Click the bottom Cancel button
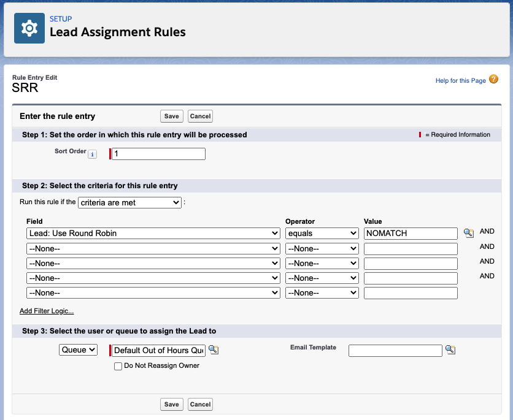This screenshot has height=420, width=513. pos(200,404)
